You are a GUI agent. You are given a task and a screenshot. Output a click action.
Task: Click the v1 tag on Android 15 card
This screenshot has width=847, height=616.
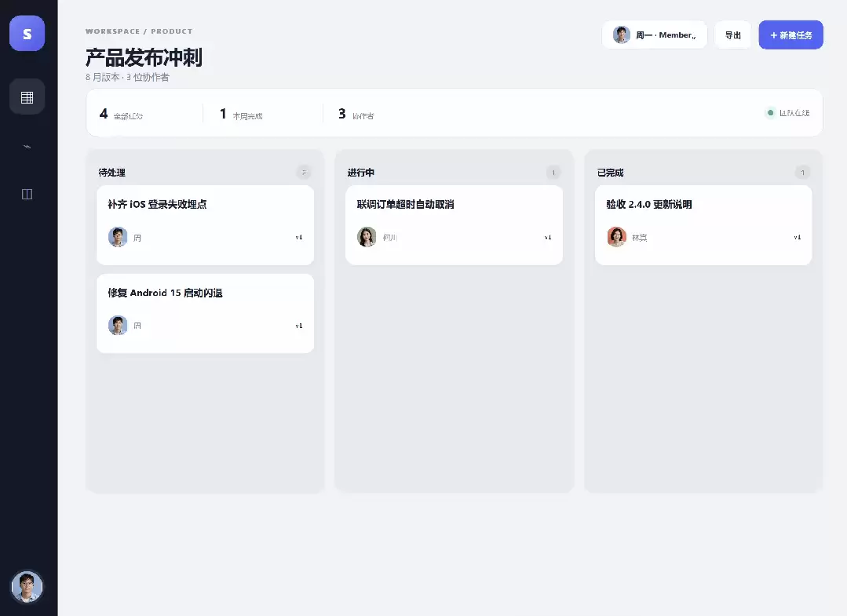click(299, 326)
